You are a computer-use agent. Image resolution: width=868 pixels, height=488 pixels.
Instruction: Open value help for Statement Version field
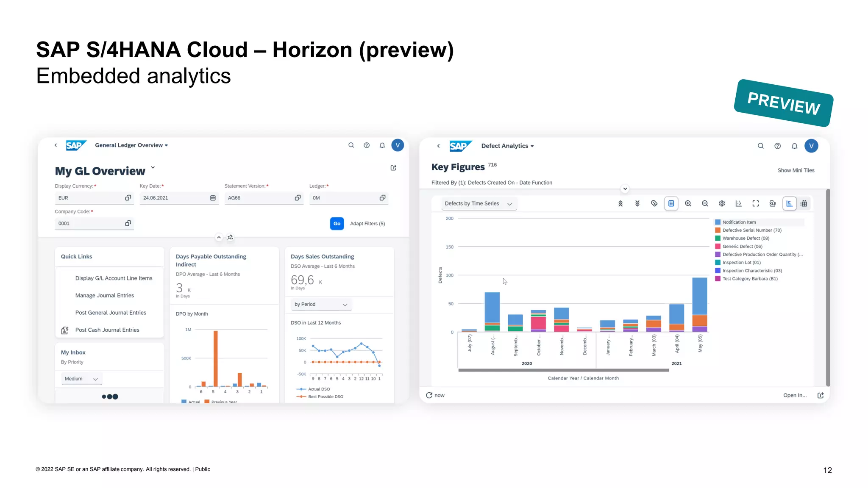[298, 198]
